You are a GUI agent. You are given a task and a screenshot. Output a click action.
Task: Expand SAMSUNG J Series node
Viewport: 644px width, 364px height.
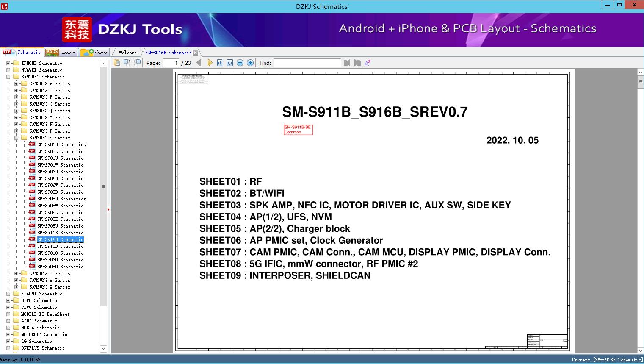[x=17, y=111]
